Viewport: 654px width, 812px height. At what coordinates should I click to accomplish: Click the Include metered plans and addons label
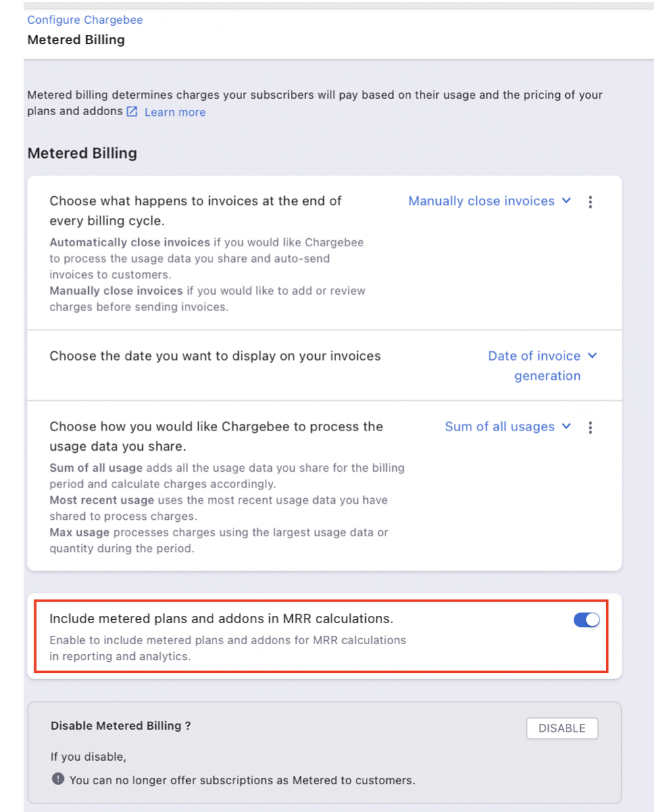pyautogui.click(x=221, y=619)
